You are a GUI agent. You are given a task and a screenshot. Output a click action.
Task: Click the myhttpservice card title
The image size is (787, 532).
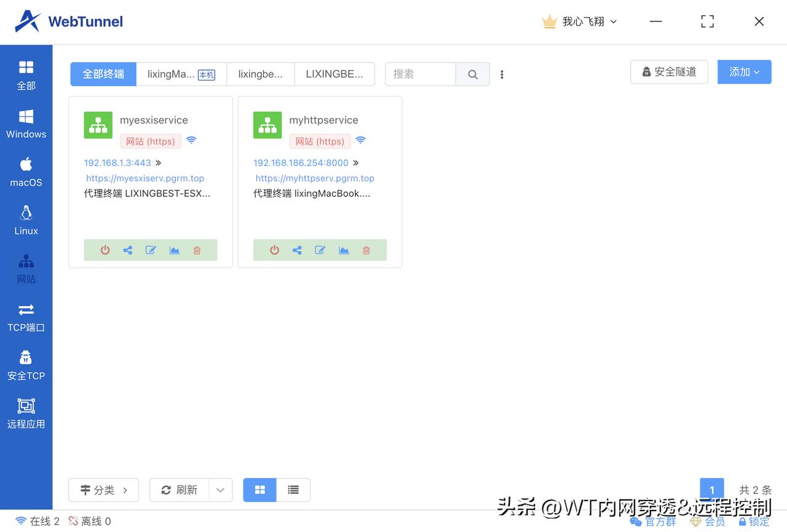point(323,121)
